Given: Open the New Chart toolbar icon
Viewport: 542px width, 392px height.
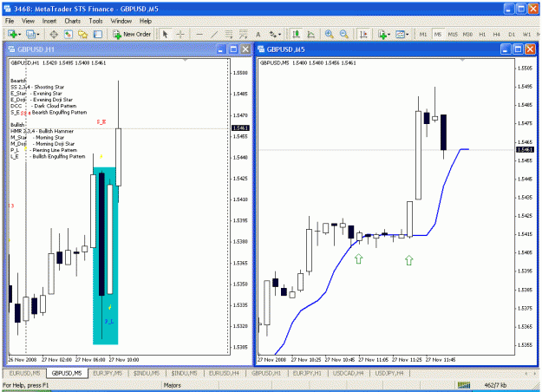Looking at the screenshot, I should pyautogui.click(x=12, y=34).
